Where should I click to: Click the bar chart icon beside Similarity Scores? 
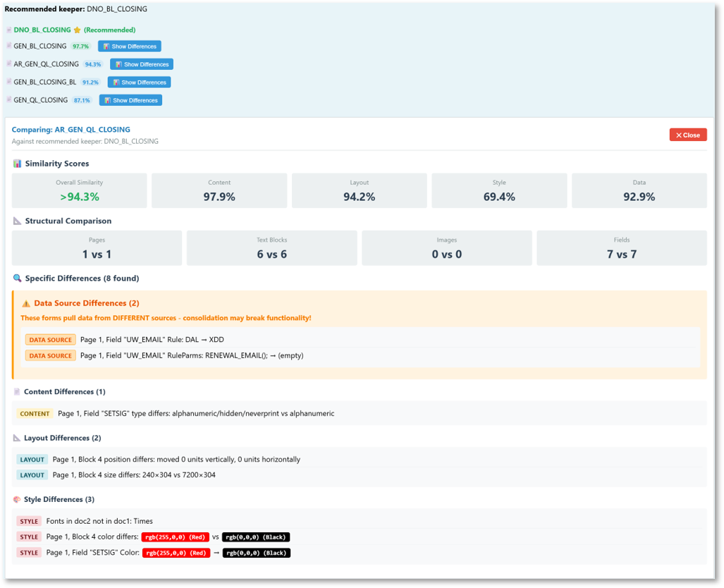(18, 164)
